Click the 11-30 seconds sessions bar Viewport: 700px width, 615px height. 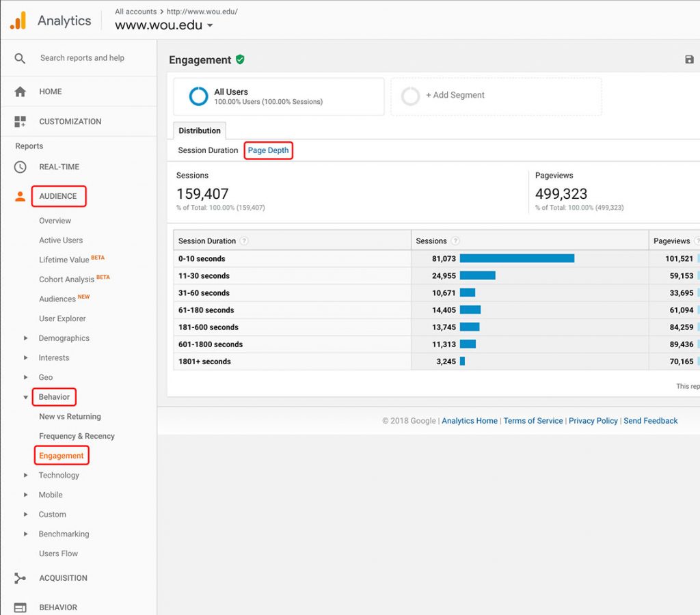coord(478,275)
